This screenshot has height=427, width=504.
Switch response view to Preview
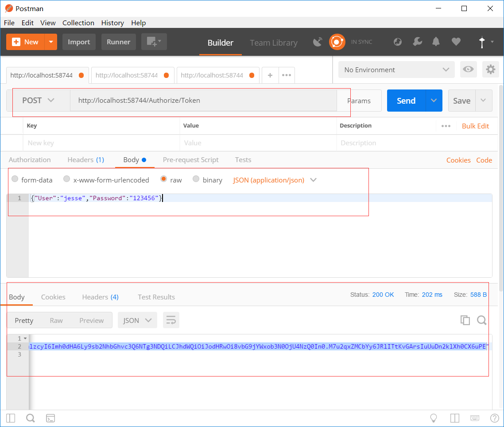92,321
